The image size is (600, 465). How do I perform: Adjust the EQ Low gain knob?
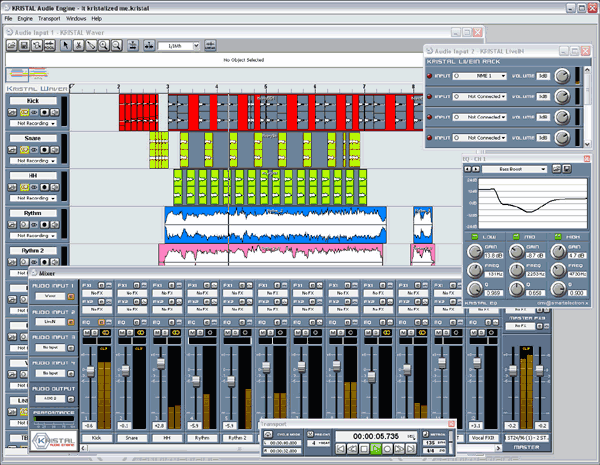(474, 252)
